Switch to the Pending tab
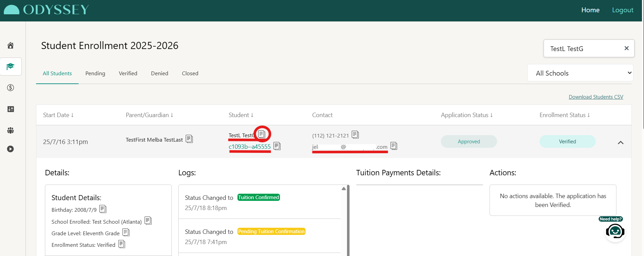Viewport: 644px width, 256px height. (x=95, y=74)
